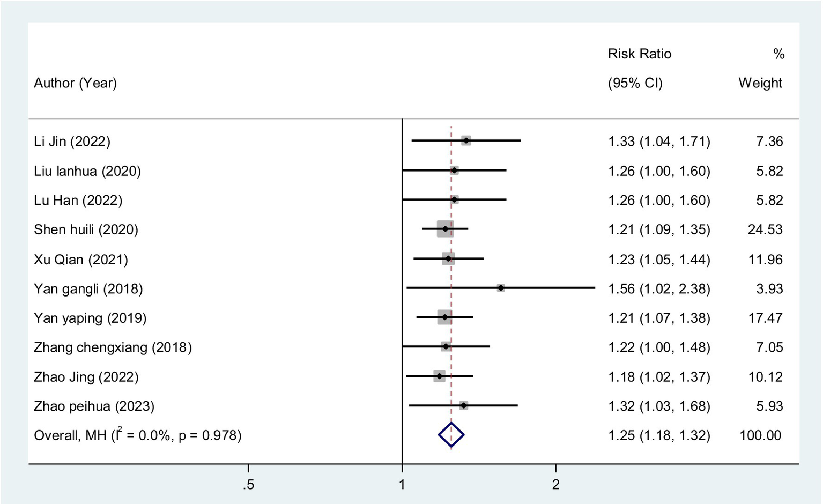Click the "Weight" column header
This screenshot has width=823, height=504.
(x=760, y=83)
